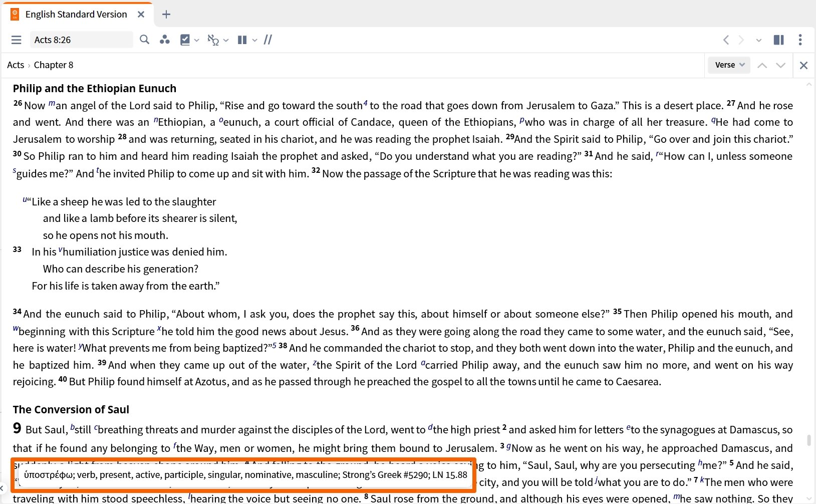Viewport: 816px width, 504px height.
Task: Click the word 'Azotus' in verse 40
Action: point(211,381)
